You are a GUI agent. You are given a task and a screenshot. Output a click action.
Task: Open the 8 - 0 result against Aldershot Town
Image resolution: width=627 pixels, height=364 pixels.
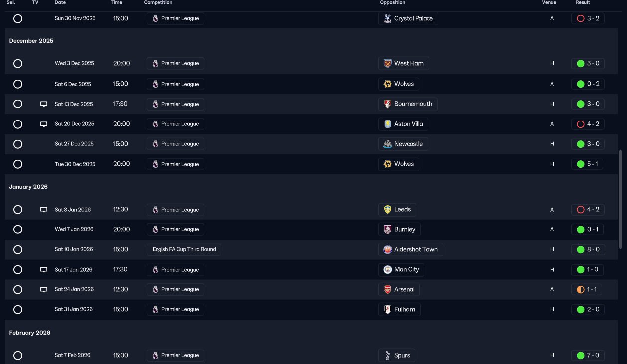(588, 249)
